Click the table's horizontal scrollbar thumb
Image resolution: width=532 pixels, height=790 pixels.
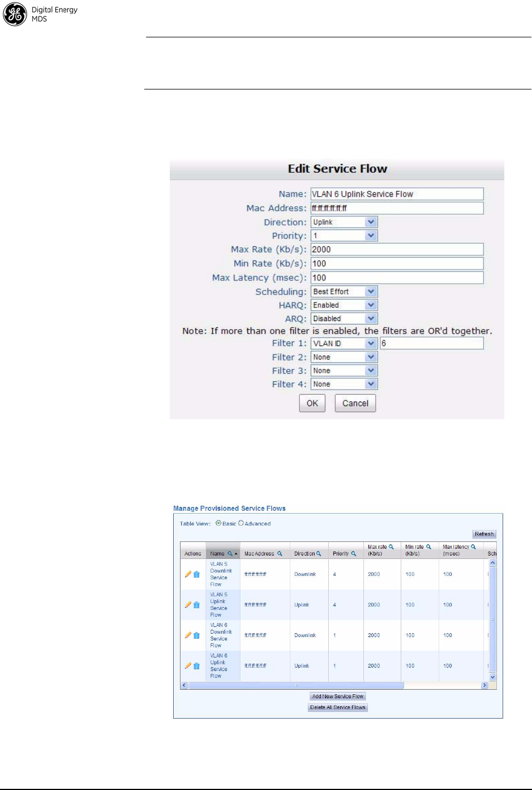point(297,685)
